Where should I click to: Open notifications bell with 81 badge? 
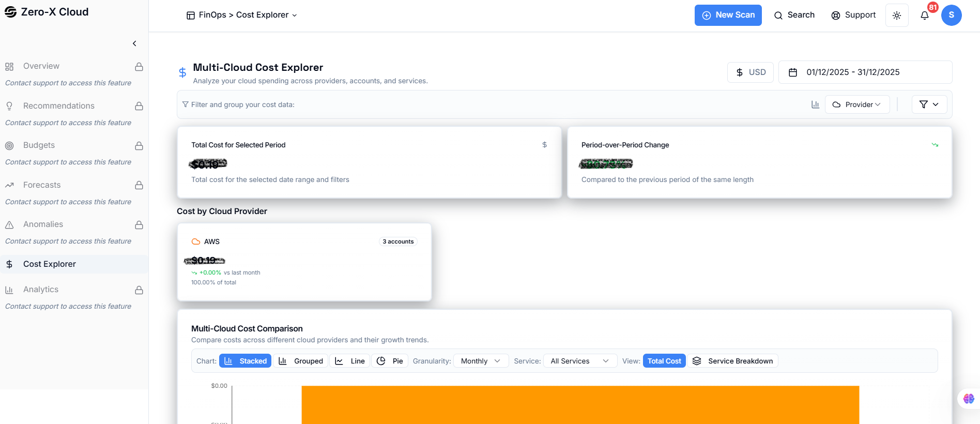(925, 15)
